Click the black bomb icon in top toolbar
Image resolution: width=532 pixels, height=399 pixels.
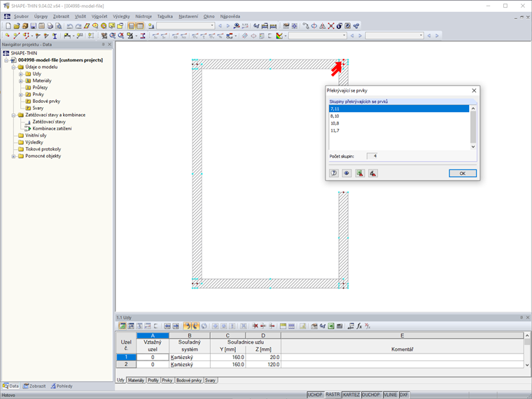[x=339, y=26]
